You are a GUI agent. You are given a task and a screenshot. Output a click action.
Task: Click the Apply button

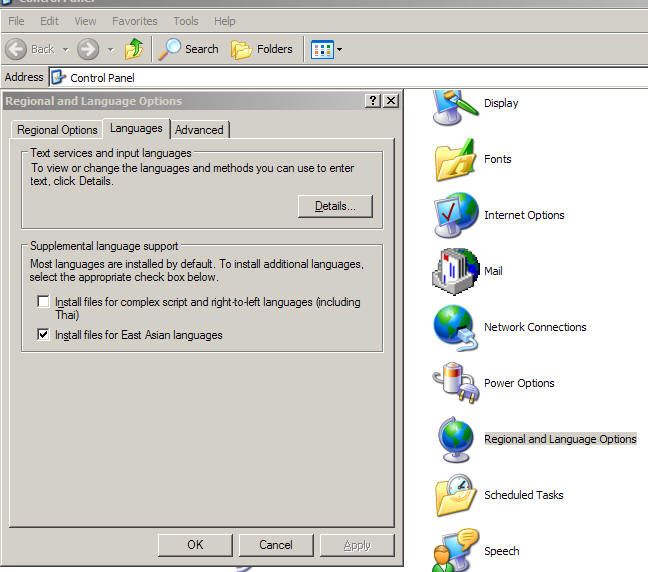[357, 545]
